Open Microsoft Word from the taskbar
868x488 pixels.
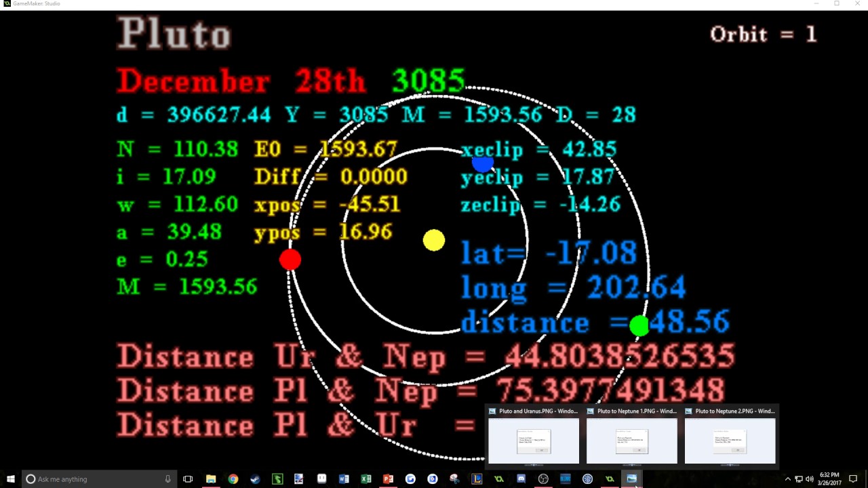click(x=344, y=479)
